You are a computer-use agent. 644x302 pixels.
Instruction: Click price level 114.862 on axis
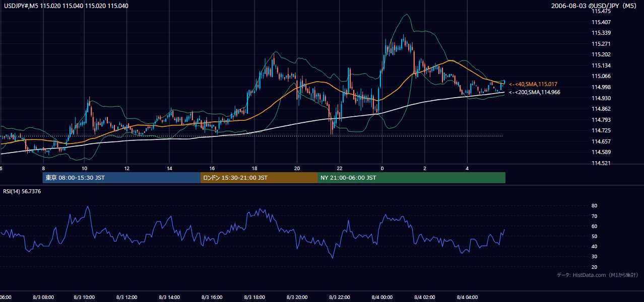coord(601,109)
